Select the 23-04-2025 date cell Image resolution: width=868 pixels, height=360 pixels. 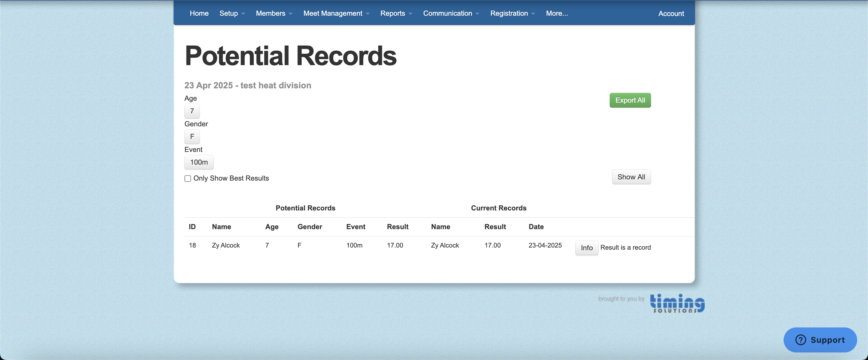pyautogui.click(x=545, y=245)
